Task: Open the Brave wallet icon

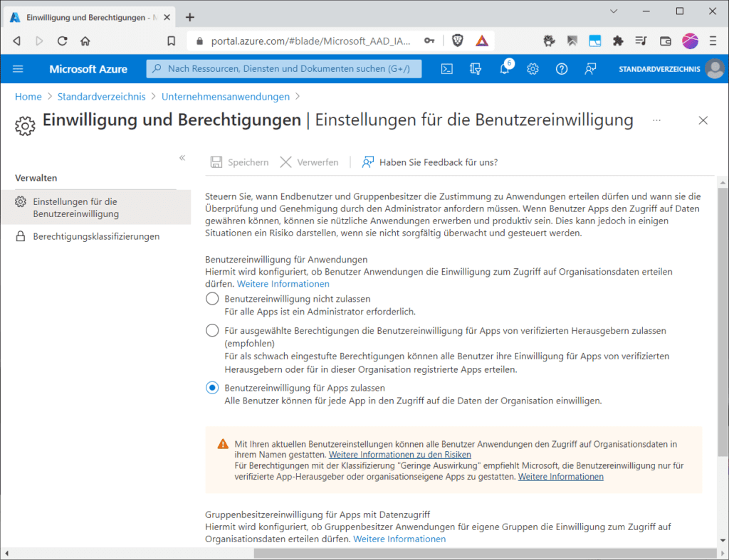Action: (666, 41)
